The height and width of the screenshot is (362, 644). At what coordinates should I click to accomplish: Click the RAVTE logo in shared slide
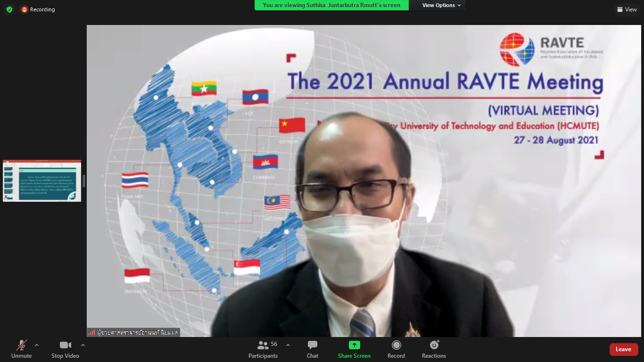pos(552,49)
